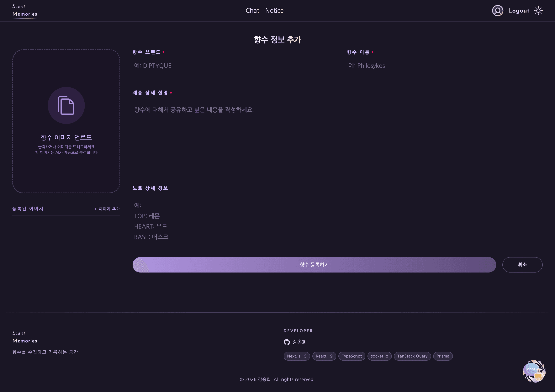The width and height of the screenshot is (555, 392).
Task: Open the floating chat perfume bubble
Action: [x=534, y=371]
